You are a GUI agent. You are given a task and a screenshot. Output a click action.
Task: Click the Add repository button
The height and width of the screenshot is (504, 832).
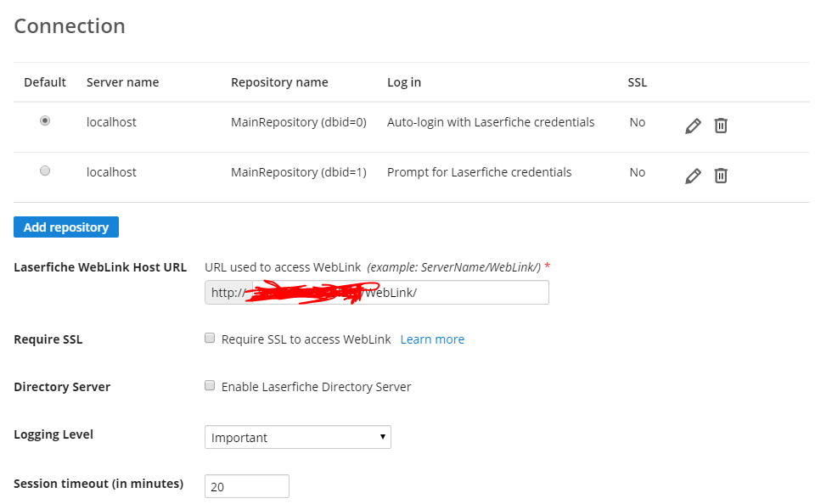pyautogui.click(x=66, y=227)
